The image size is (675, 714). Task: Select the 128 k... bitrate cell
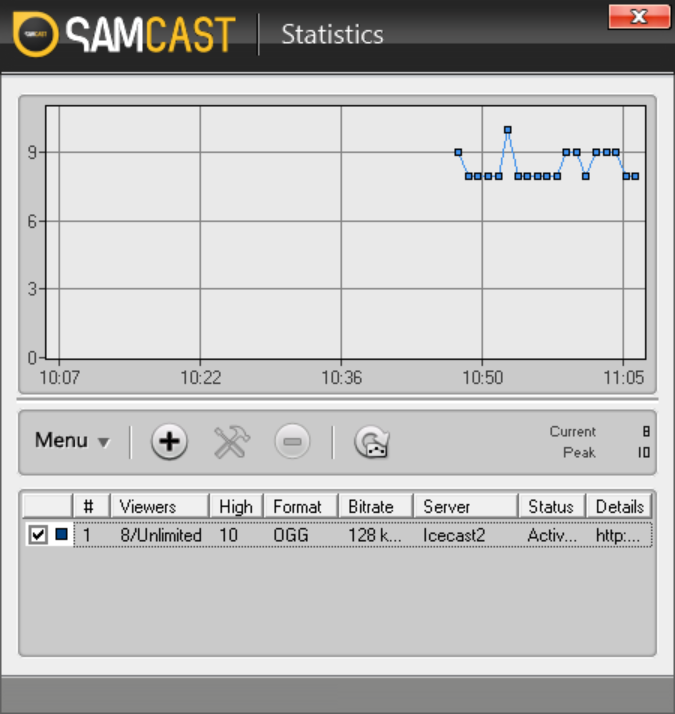click(x=375, y=535)
